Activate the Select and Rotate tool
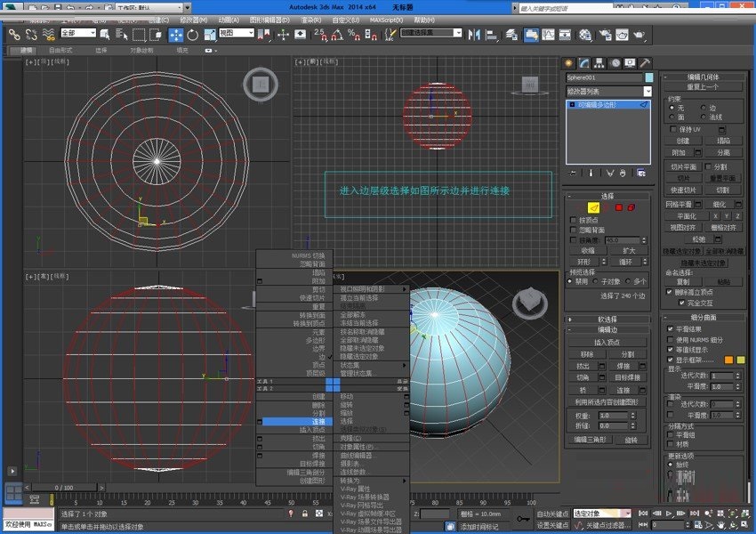The height and width of the screenshot is (534, 756). (x=192, y=35)
